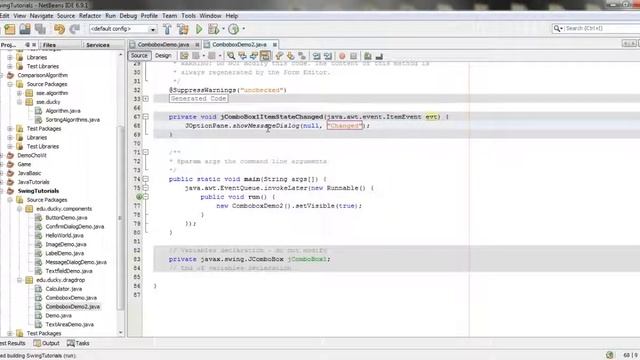
Task: Open the Edit menu
Action: (4, 16)
